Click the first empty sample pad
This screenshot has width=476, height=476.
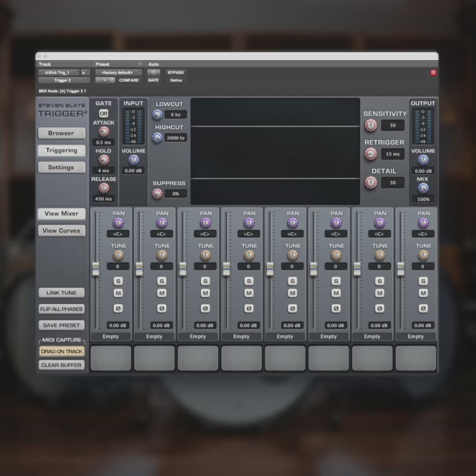click(x=111, y=358)
